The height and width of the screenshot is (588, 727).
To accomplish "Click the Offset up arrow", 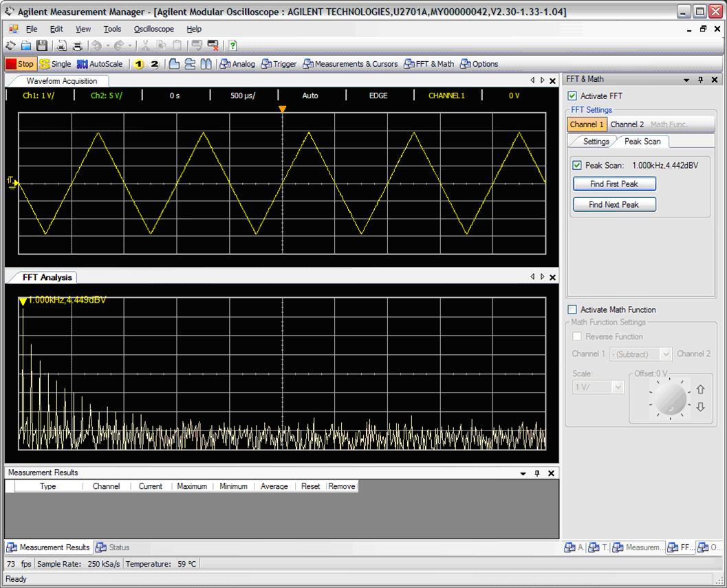I will click(700, 389).
